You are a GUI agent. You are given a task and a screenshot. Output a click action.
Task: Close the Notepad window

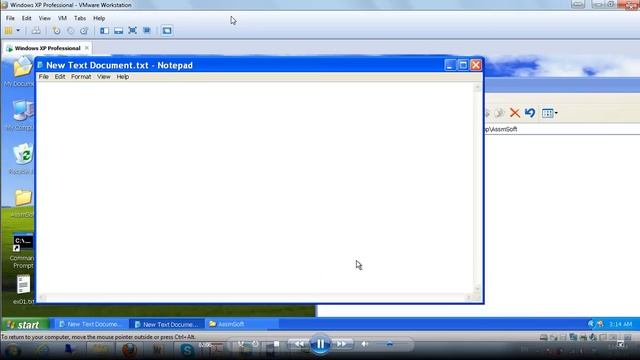click(476, 65)
